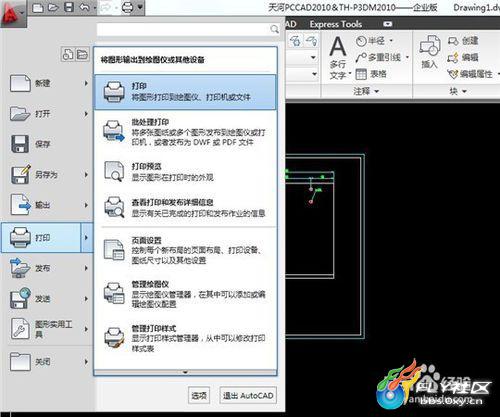Select 打印 (Print) menu item on left
The height and width of the screenshot is (417, 500).
41,238
